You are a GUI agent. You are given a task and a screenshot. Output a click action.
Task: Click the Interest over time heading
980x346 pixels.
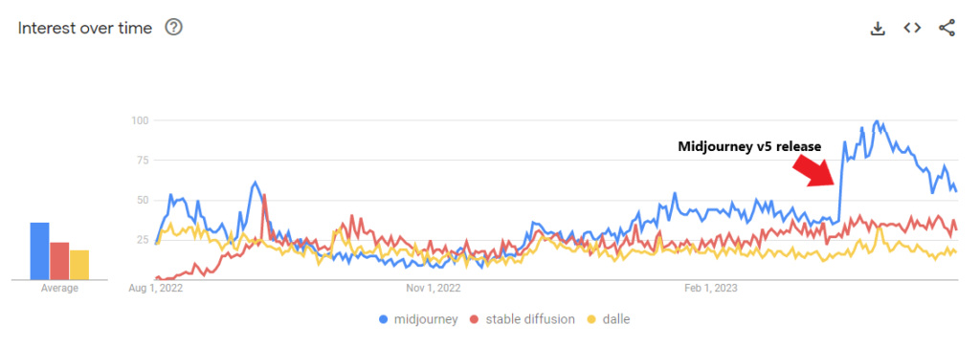[85, 28]
